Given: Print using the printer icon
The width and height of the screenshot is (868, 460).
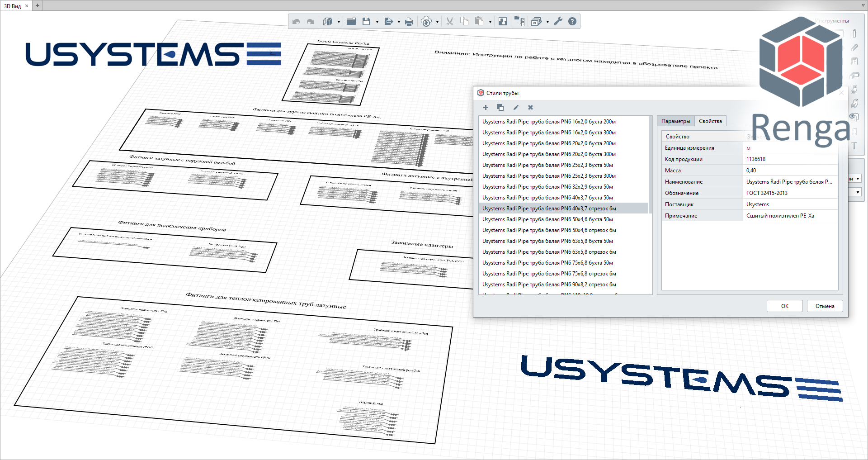Looking at the screenshot, I should click(409, 21).
